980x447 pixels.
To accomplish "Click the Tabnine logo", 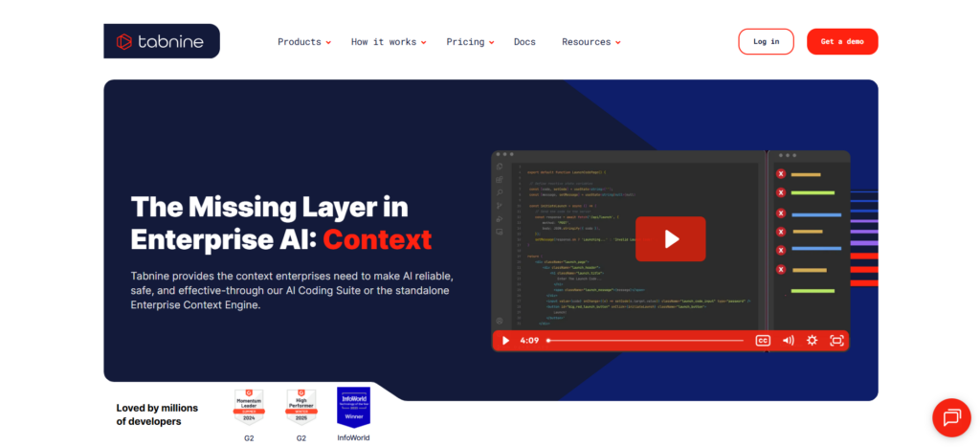I will tap(161, 41).
